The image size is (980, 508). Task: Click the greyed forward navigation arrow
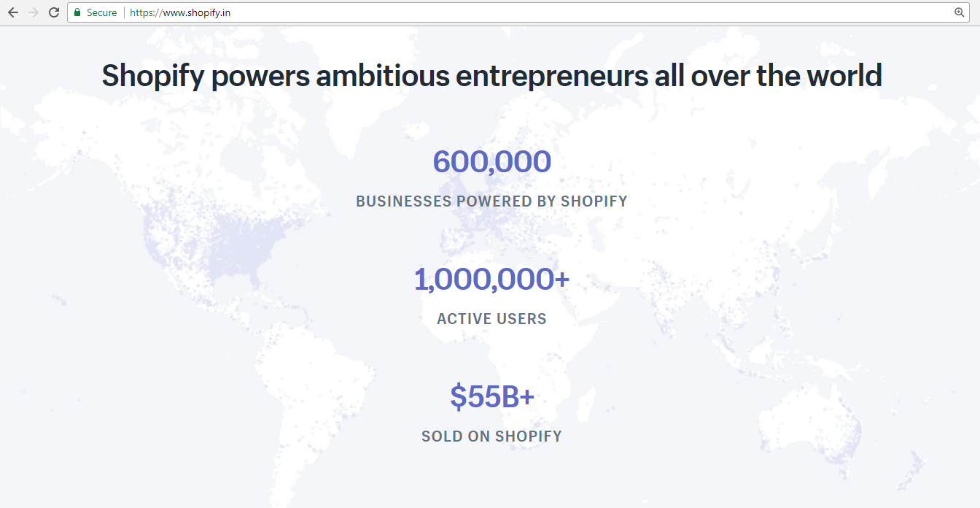click(x=33, y=12)
